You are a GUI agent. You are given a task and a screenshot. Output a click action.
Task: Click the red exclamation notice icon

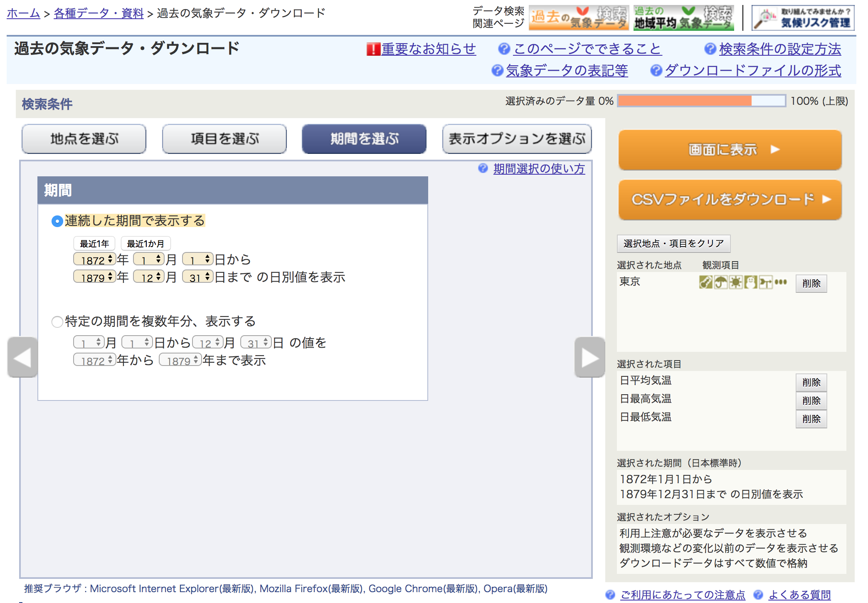pos(373,49)
